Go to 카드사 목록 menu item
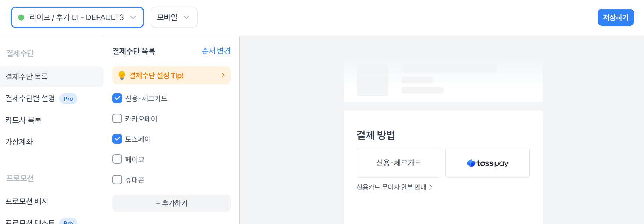The image size is (644, 224). (x=23, y=120)
